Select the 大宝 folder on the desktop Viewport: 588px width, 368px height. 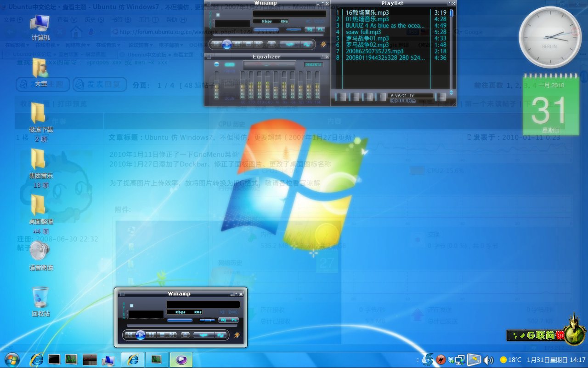pyautogui.click(x=40, y=73)
